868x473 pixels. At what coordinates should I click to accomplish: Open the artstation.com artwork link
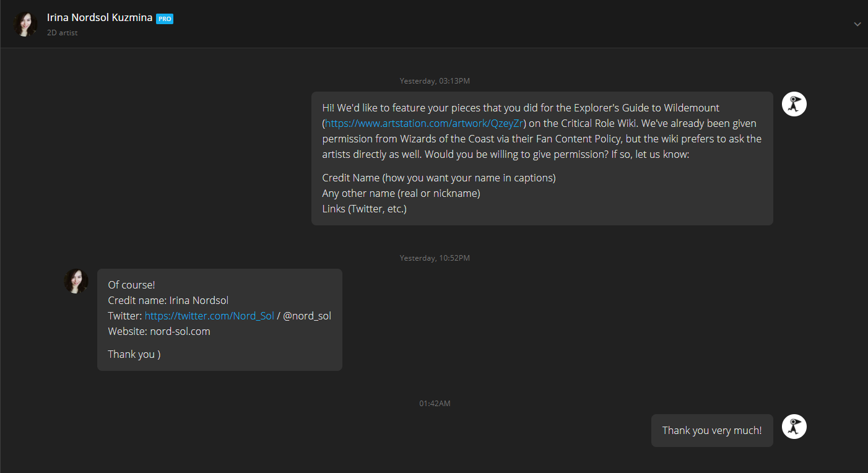click(x=424, y=123)
